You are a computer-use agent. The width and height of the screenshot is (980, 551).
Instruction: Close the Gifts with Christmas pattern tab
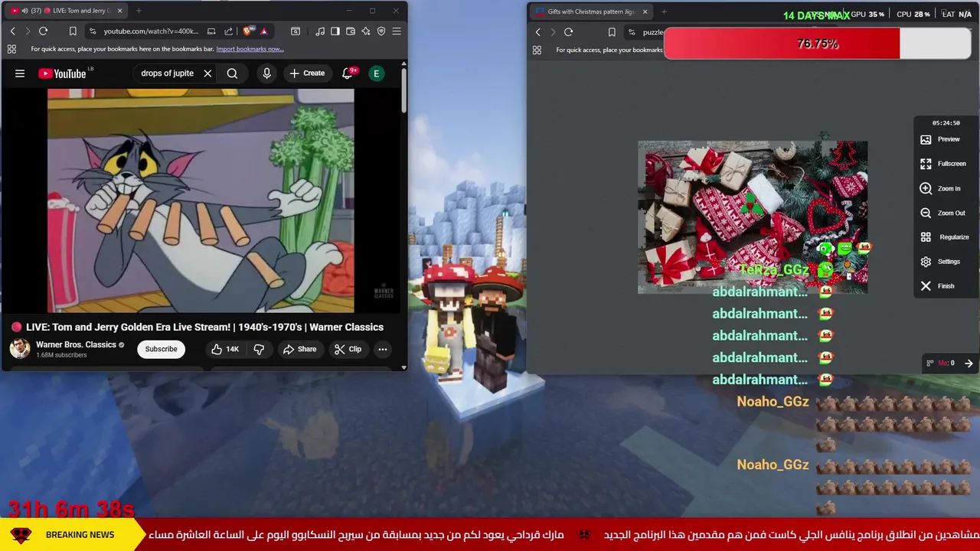pos(645,11)
